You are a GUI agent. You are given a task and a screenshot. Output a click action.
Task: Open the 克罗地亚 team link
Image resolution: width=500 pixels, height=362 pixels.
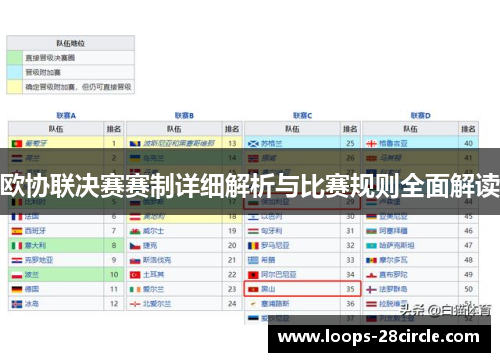coord(39,260)
